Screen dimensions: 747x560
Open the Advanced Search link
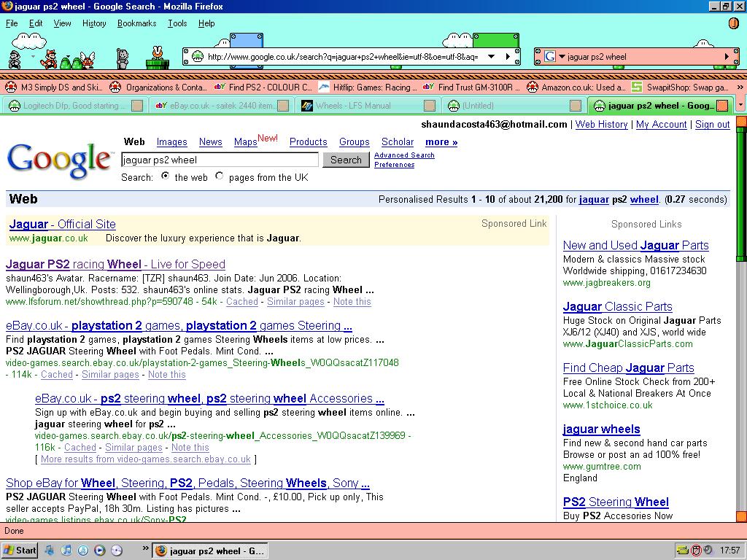(x=404, y=155)
